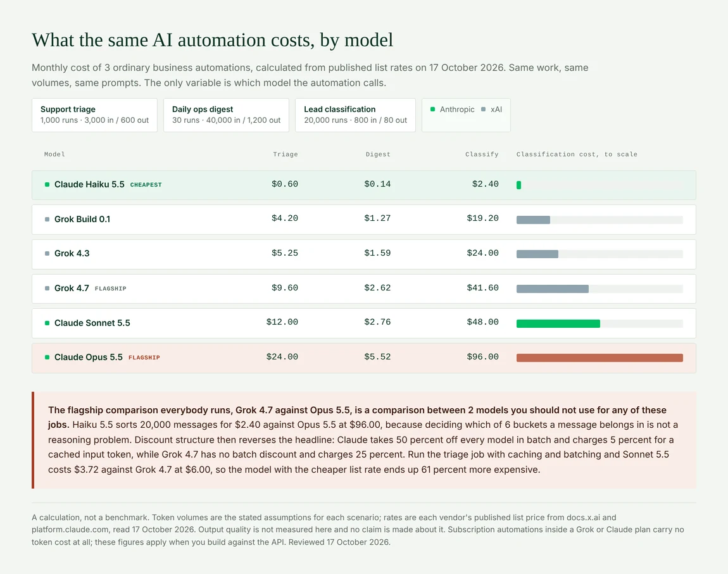Image resolution: width=728 pixels, height=574 pixels.
Task: Click the $0.60 triage cost for Haiku
Action: coord(285,184)
